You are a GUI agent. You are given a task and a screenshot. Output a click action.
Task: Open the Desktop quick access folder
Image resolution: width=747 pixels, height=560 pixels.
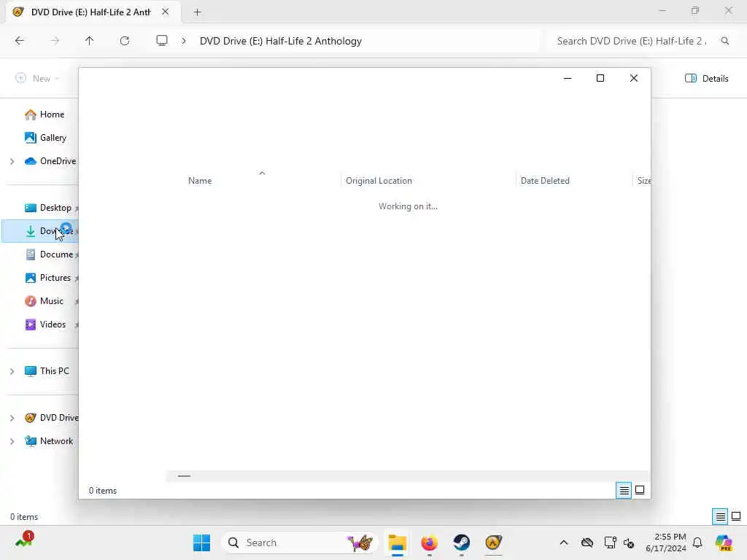[x=47, y=208]
